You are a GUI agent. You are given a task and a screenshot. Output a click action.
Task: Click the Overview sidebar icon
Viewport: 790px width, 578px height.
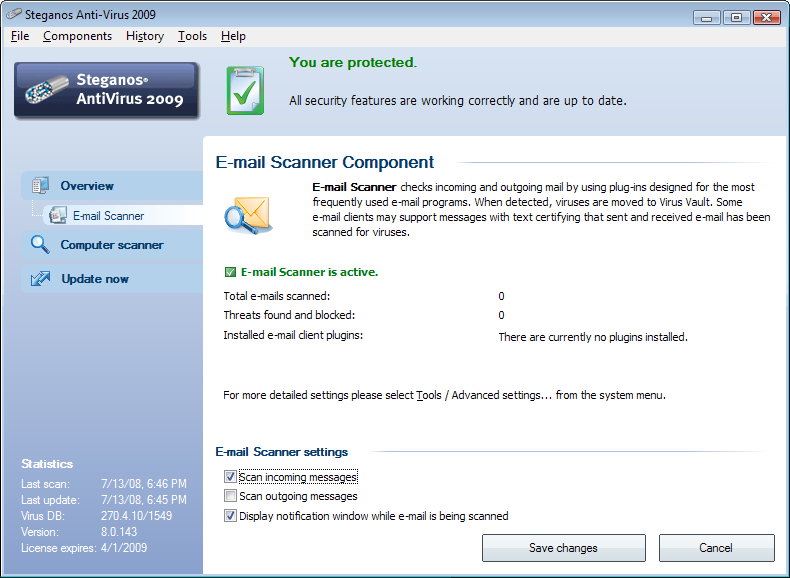pos(40,185)
